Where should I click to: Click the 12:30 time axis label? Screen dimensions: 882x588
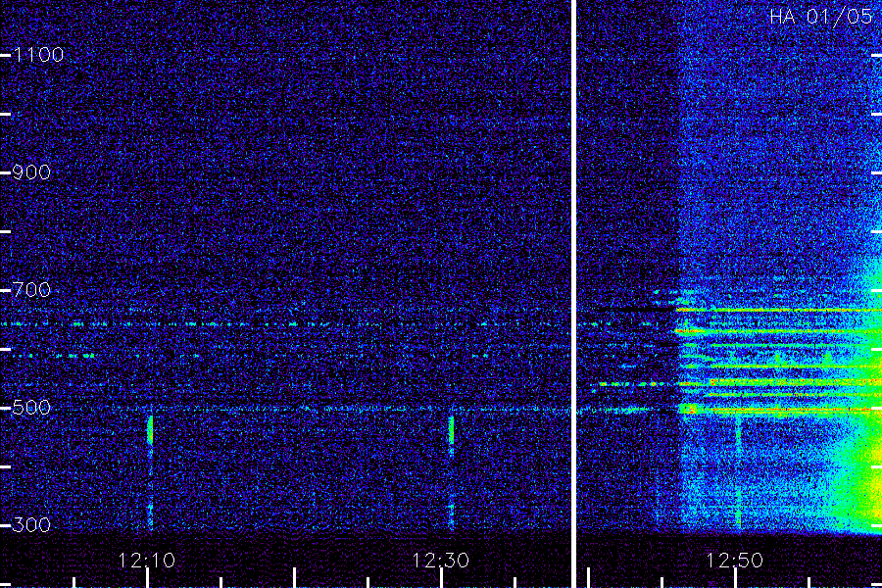[440, 561]
